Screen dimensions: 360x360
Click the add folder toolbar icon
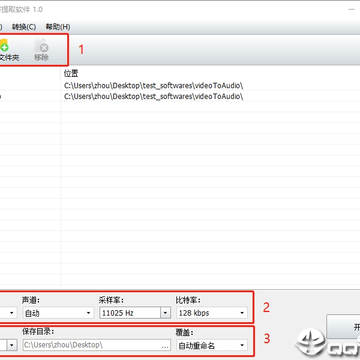(x=9, y=50)
